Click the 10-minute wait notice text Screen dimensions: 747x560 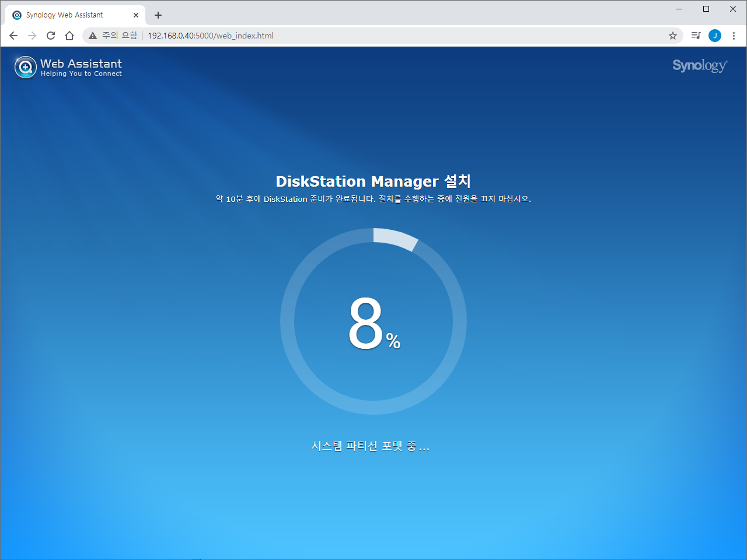373,199
